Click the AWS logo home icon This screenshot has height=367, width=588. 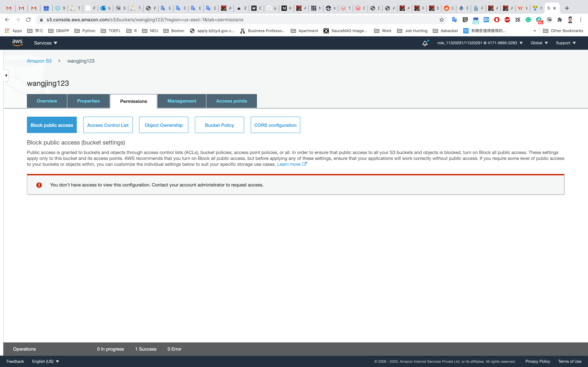17,43
